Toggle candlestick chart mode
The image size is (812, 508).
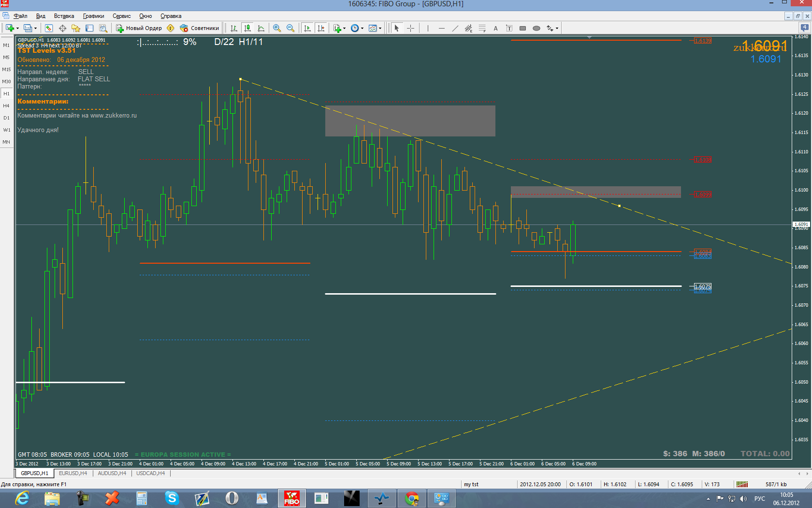pyautogui.click(x=247, y=29)
